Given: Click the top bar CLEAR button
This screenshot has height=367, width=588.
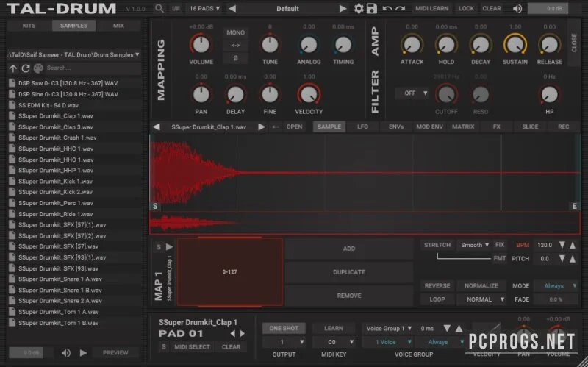Looking at the screenshot, I should [x=492, y=8].
